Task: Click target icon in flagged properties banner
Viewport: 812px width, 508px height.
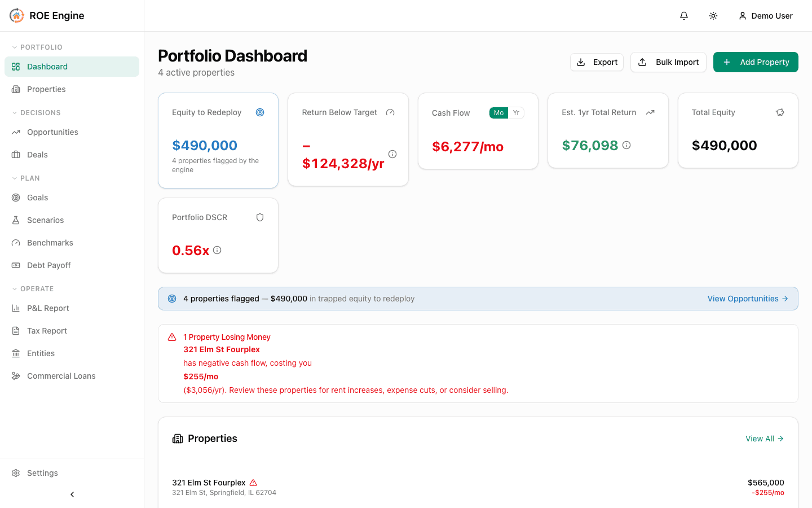Action: [172, 299]
